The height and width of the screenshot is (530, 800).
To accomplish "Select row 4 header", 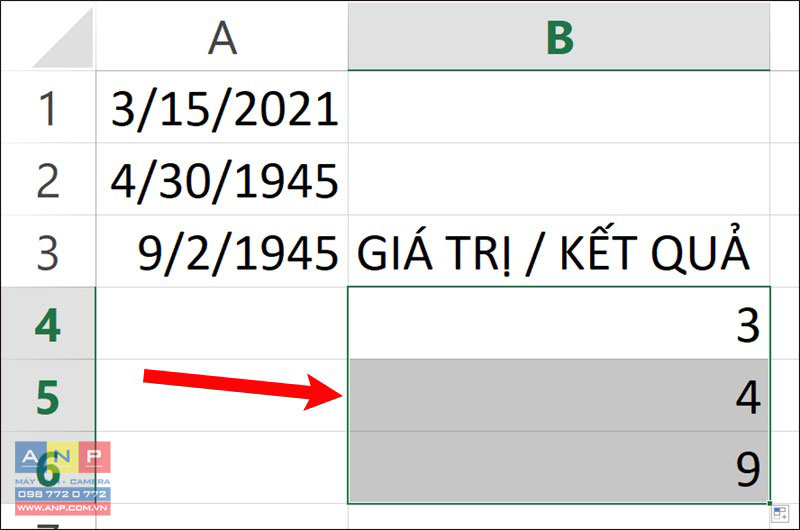I will pos(48,323).
